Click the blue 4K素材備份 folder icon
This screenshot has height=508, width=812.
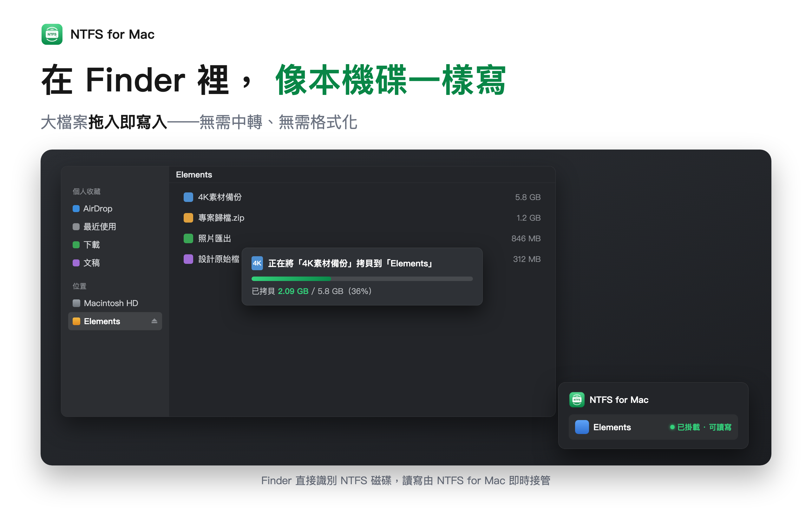pos(188,197)
